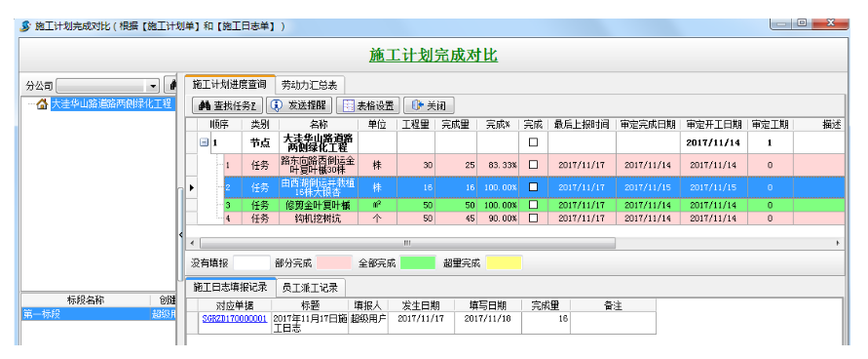868x359 pixels.
Task: Open the 员工派工记录 tab
Action: pyautogui.click(x=311, y=287)
